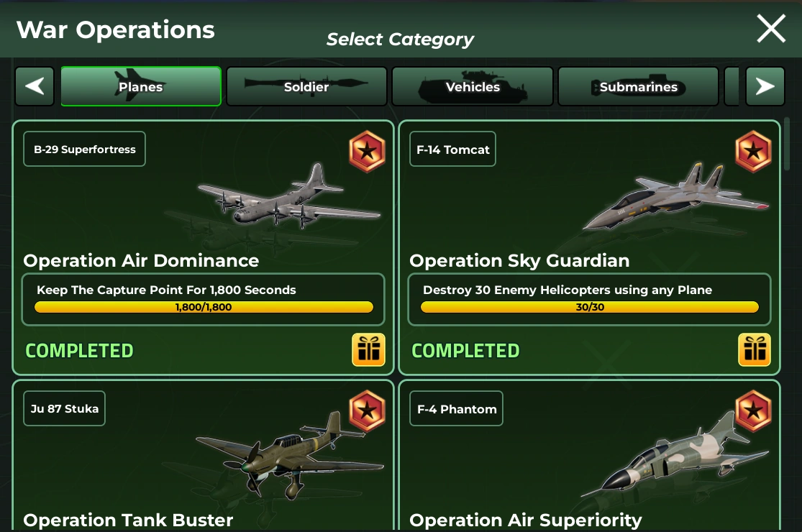Click star badge on Ju 87 Stuka card
The width and height of the screenshot is (802, 532).
[x=368, y=411]
